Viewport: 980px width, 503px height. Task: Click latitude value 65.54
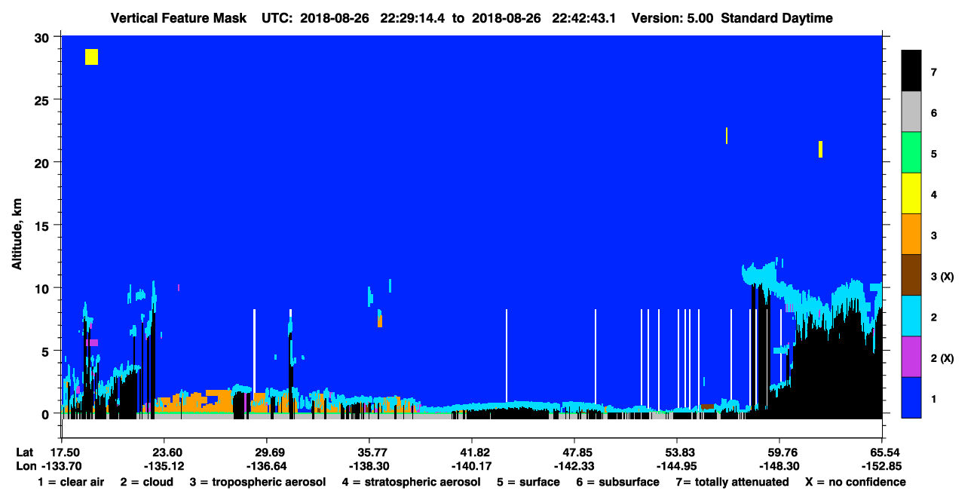click(881, 452)
